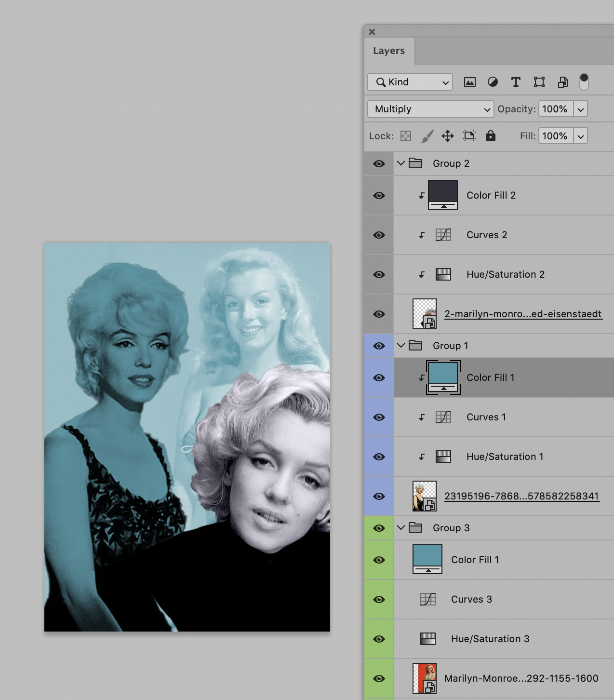Filter layers by type layers

point(516,82)
